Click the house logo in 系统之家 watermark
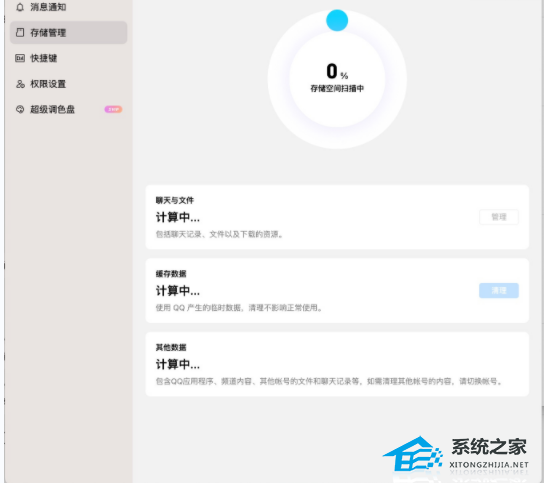Viewport: 544px width, 483px height. point(413,454)
